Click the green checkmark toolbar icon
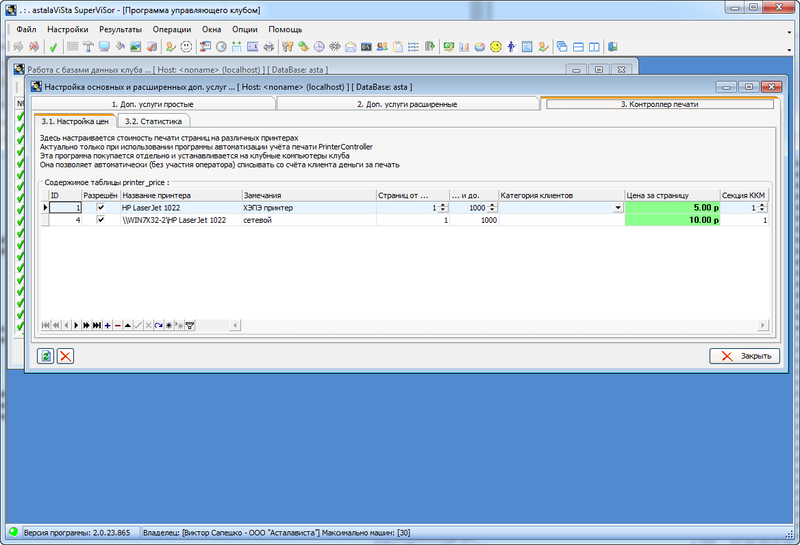 (53, 47)
